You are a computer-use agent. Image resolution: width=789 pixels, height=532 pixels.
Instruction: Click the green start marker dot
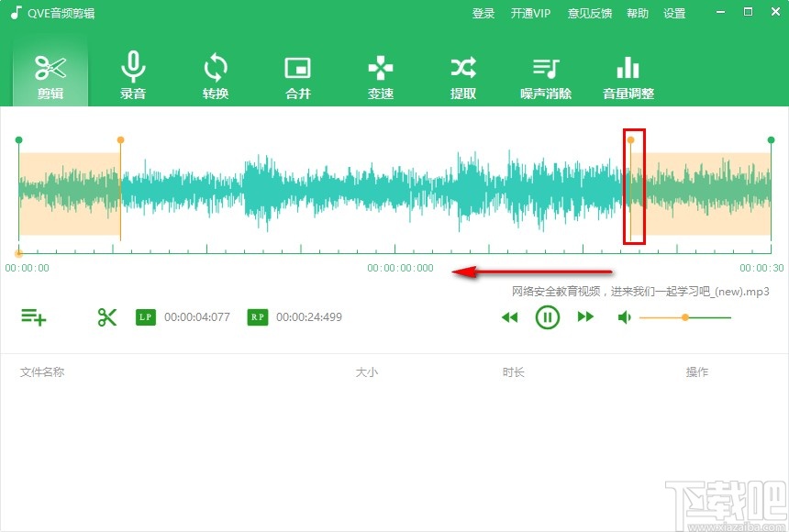pos(18,140)
